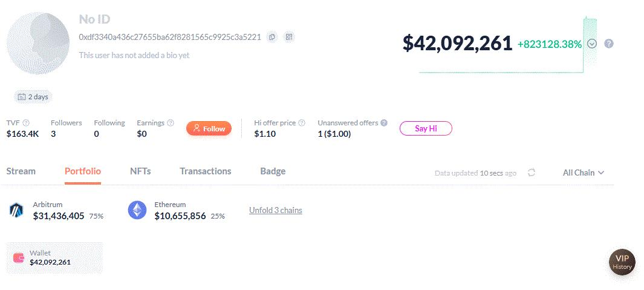
Task: Refresh portfolio data
Action: tap(532, 173)
